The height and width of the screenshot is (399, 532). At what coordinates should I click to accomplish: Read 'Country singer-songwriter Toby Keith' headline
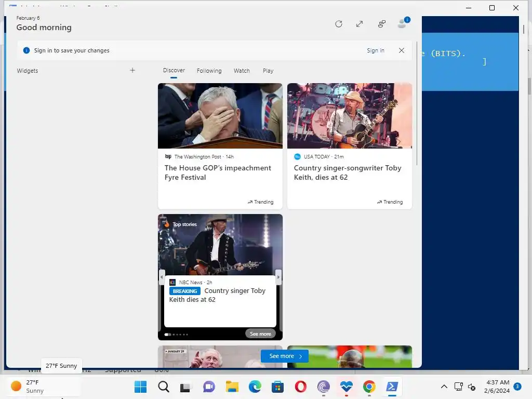coord(348,172)
